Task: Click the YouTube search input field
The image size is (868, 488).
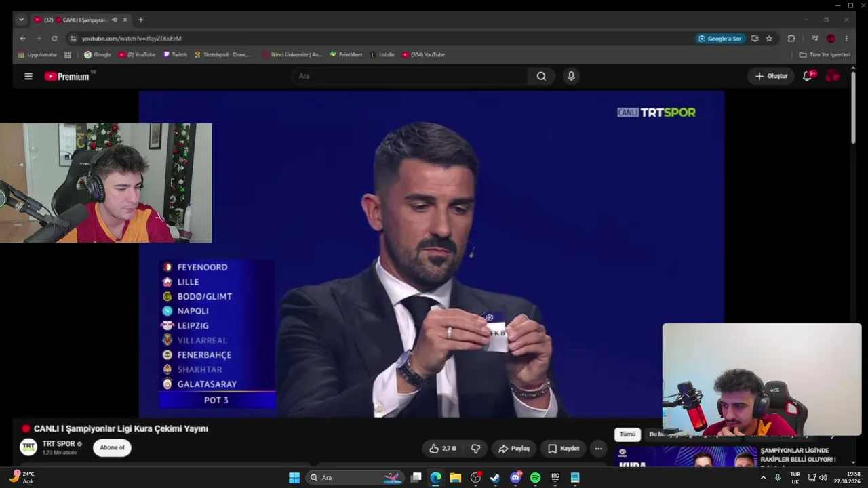Action: (410, 77)
